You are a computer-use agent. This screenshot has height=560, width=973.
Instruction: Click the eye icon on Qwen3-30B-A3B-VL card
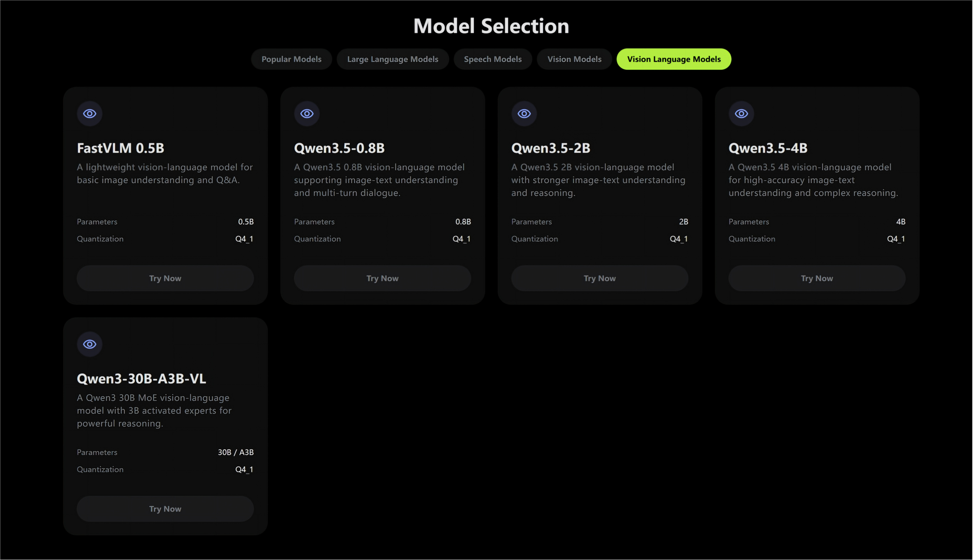[x=90, y=344]
